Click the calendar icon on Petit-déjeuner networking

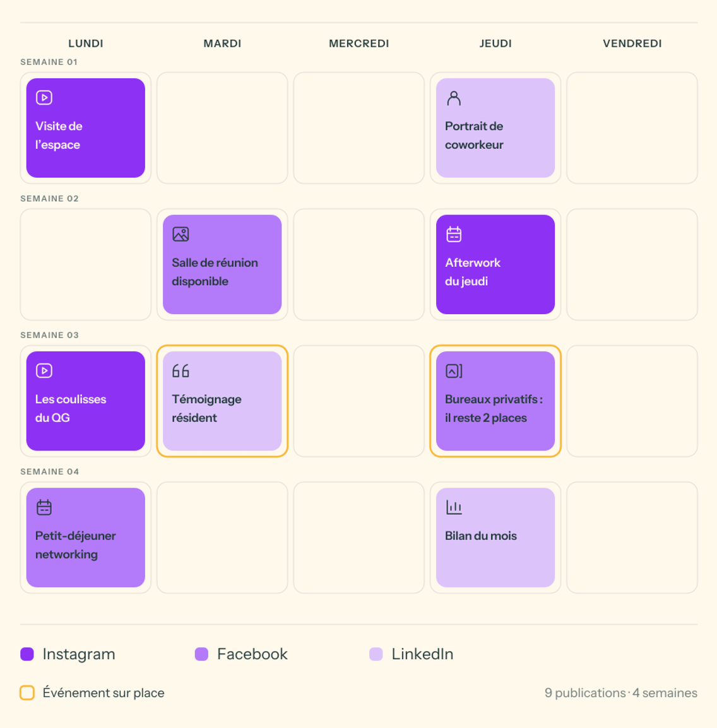(x=44, y=507)
